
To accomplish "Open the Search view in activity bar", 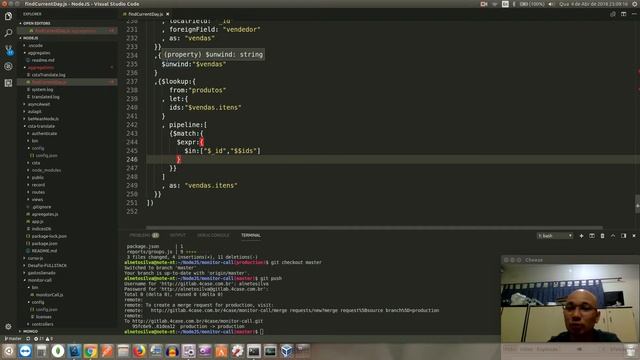I will point(8,33).
